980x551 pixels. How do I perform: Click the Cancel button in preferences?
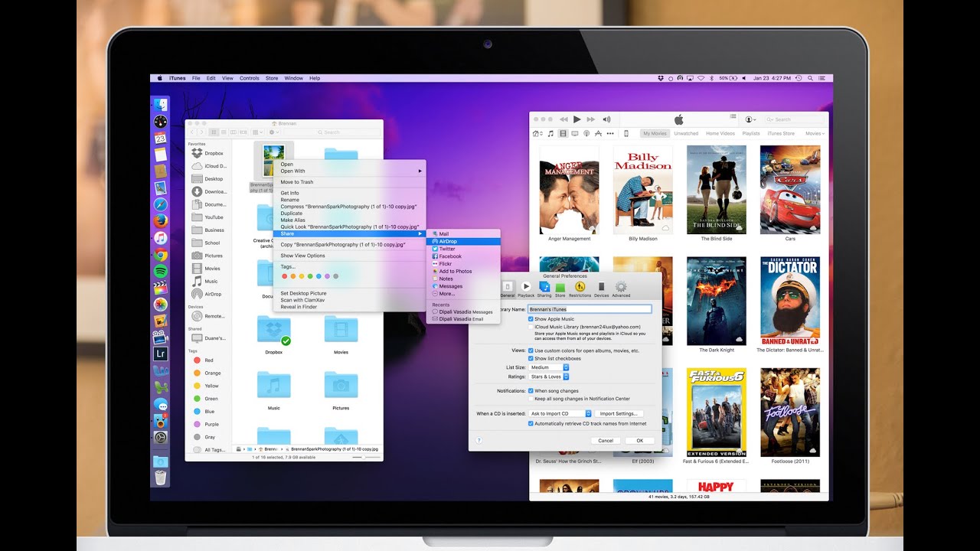[x=606, y=441]
